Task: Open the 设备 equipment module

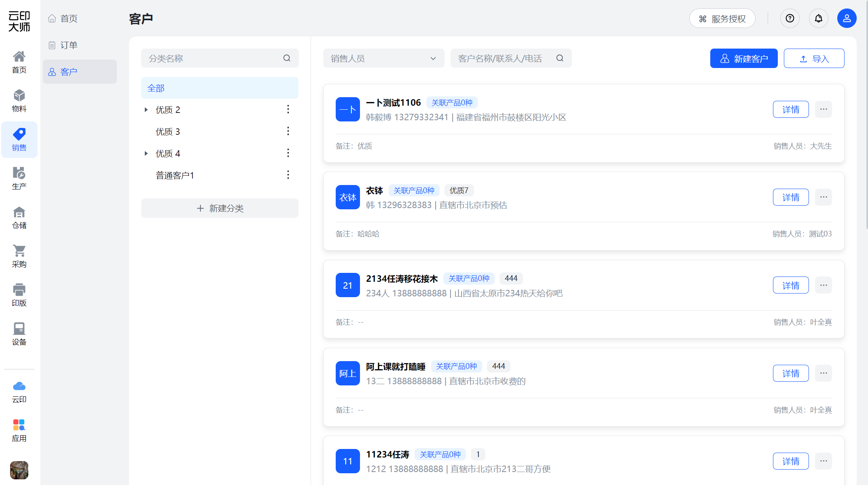Action: click(x=19, y=334)
